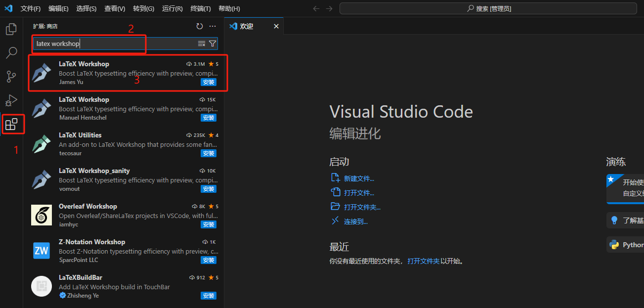The height and width of the screenshot is (308, 644).
Task: Open the 编辑(E) menu
Action: [58, 8]
